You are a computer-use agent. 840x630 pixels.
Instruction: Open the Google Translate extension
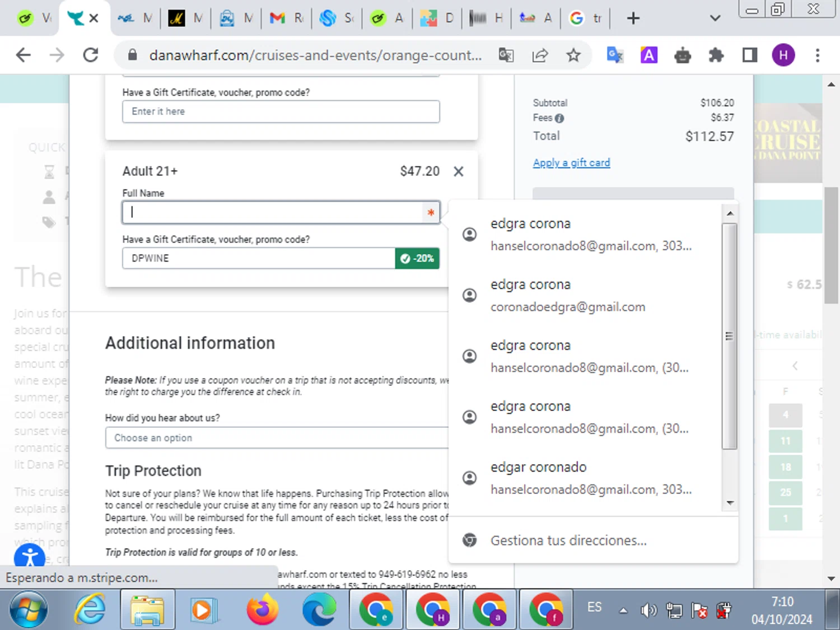pos(615,55)
